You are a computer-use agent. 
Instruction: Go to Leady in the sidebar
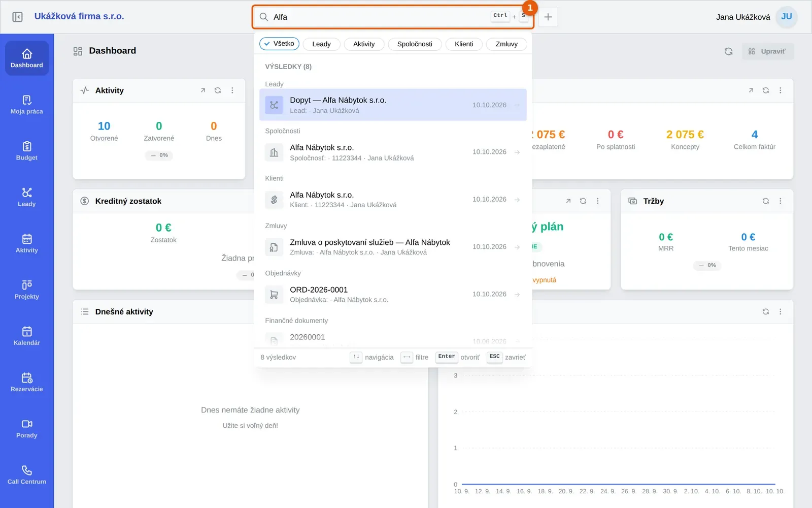[27, 197]
